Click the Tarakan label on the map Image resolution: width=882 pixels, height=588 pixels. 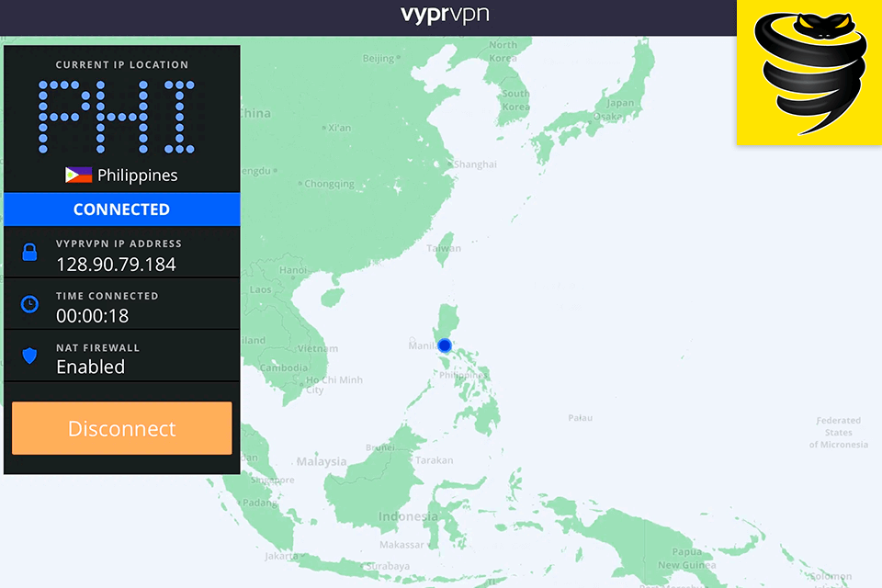(434, 460)
